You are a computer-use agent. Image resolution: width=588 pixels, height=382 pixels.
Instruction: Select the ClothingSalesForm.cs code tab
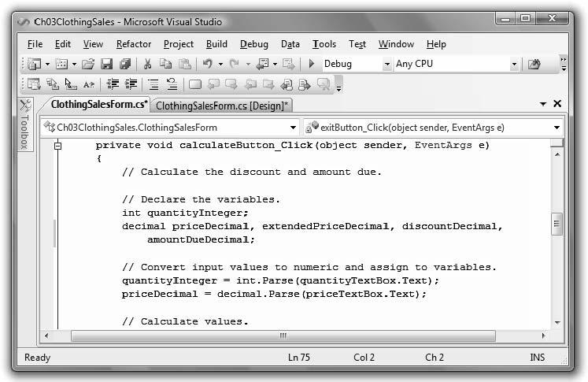(x=99, y=104)
